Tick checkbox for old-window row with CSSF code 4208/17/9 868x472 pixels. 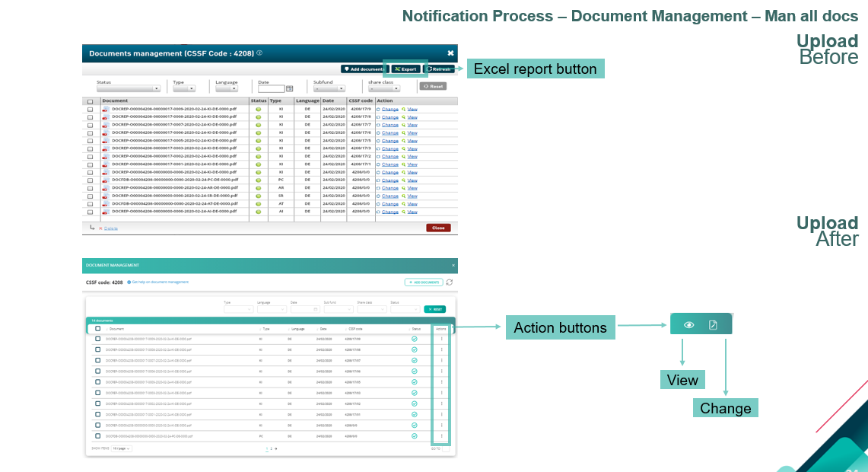point(91,110)
